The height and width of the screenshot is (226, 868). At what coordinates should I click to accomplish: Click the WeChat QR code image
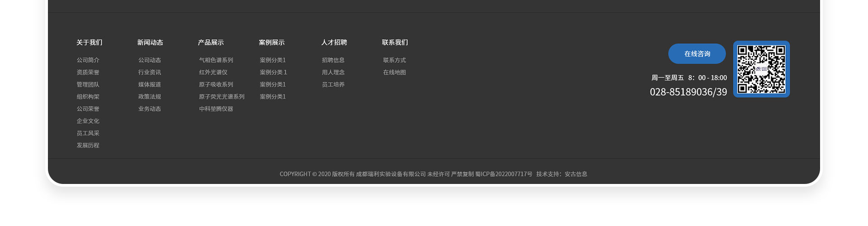(x=761, y=69)
